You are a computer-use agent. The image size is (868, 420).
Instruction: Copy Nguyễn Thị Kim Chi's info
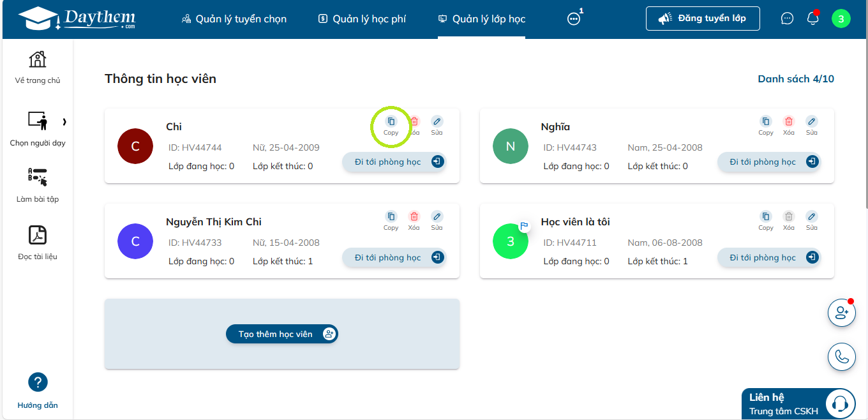[391, 220]
